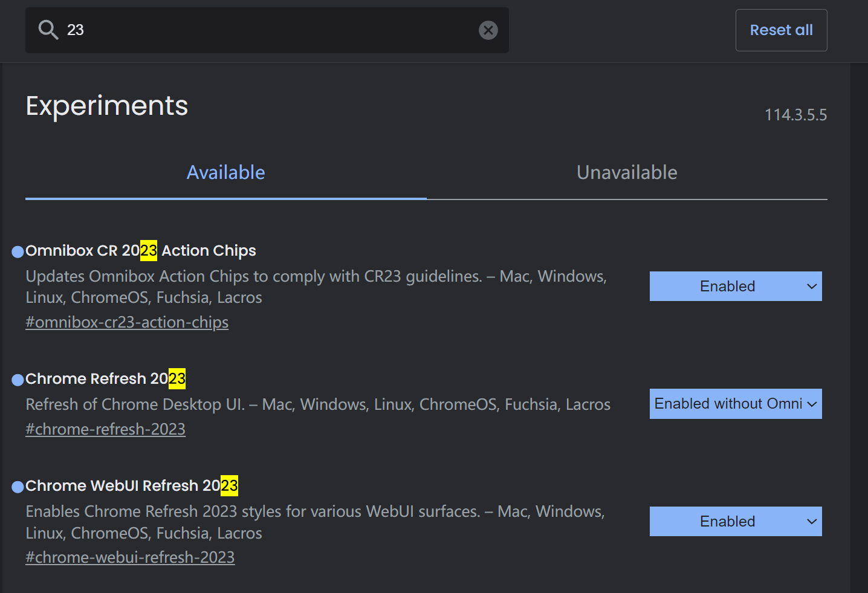Click the 'Refresh of Chrome Desktop UI' description
The image size is (868, 593).
[x=318, y=404]
